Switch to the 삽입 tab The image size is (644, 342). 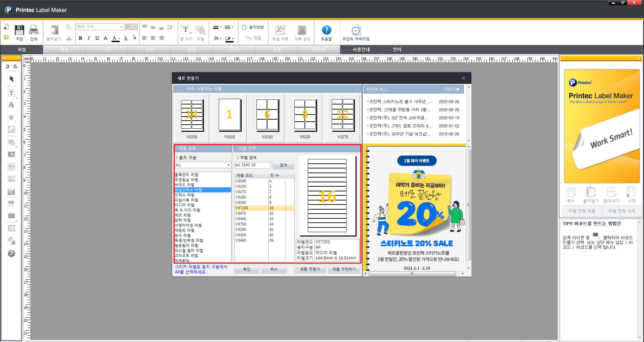[192, 50]
